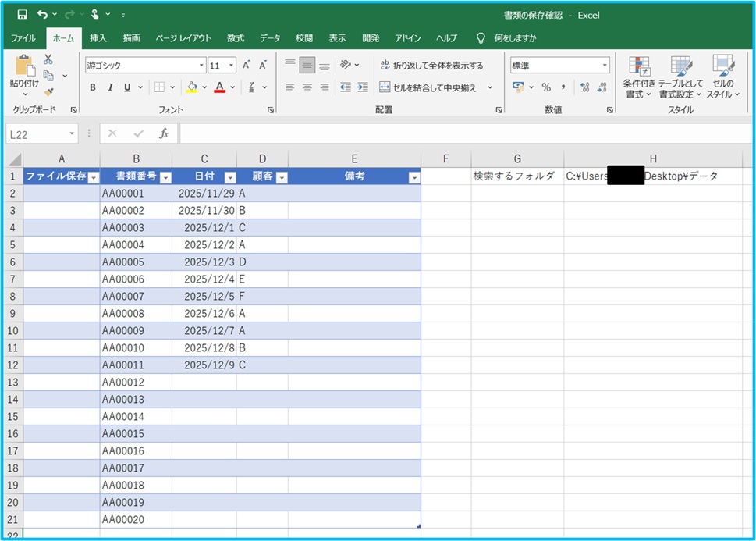This screenshot has height=541, width=756.
Task: Click the Cut scissors icon
Action: point(48,59)
